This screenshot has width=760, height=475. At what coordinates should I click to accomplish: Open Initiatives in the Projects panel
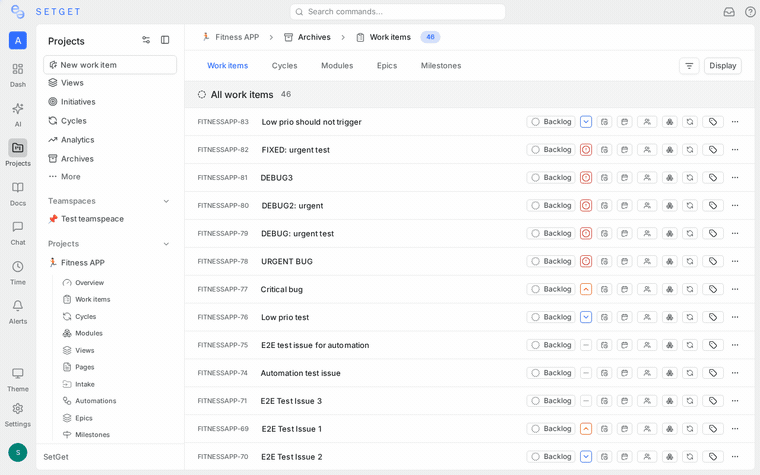pos(71,102)
